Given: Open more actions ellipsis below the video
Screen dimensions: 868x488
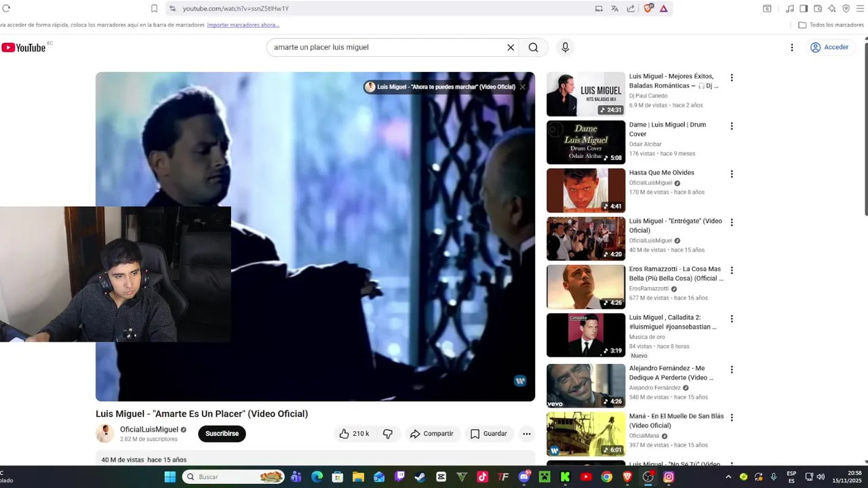Looking at the screenshot, I should 526,434.
